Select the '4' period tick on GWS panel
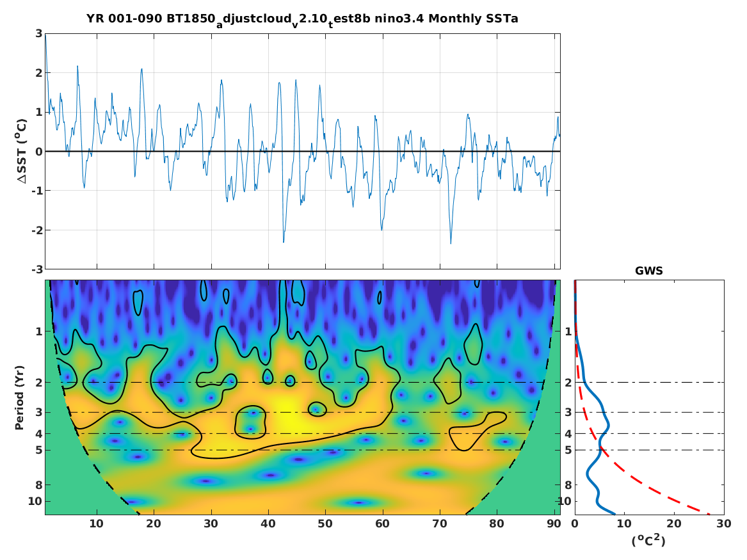Image resolution: width=747 pixels, height=560 pixels. [568, 434]
